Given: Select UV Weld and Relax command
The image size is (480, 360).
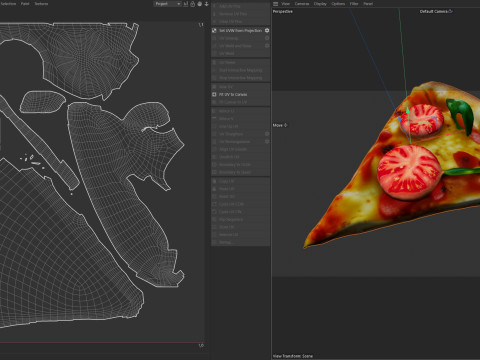Looking at the screenshot, I should [x=240, y=46].
